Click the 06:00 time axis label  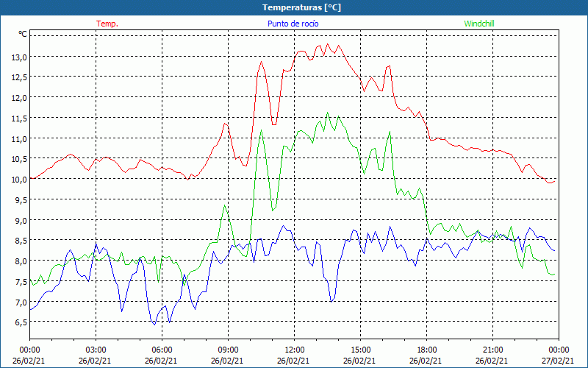[162, 350]
